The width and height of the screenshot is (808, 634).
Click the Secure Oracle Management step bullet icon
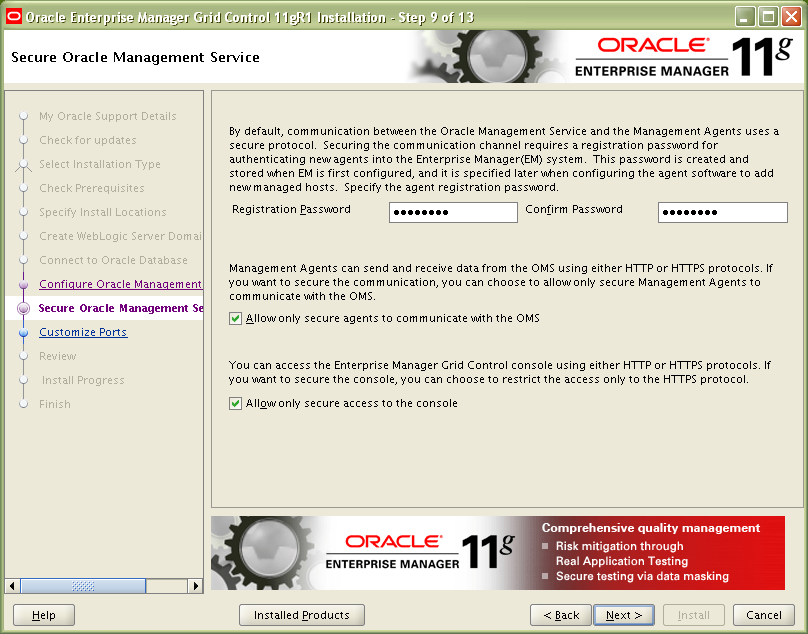click(x=23, y=308)
